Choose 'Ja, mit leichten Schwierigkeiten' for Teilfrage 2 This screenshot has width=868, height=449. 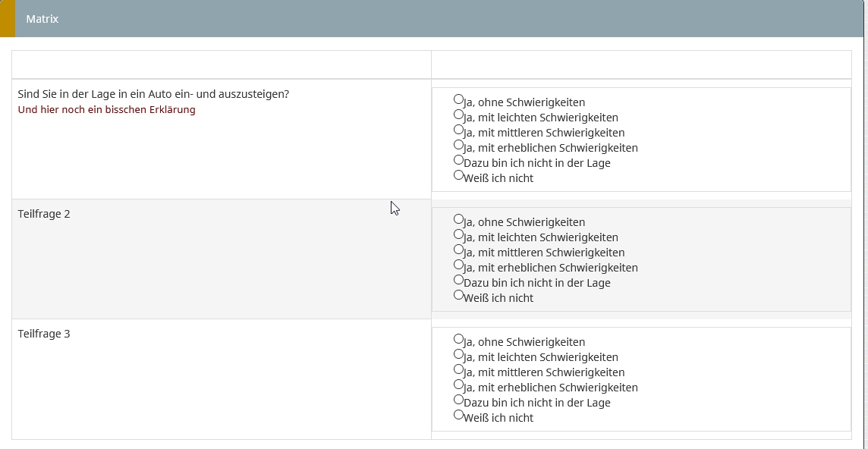tap(458, 234)
